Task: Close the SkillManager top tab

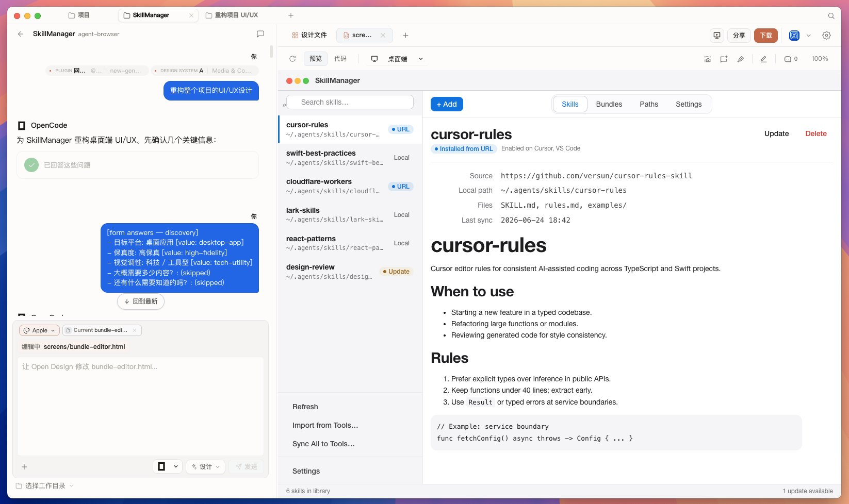Action: 191,15
